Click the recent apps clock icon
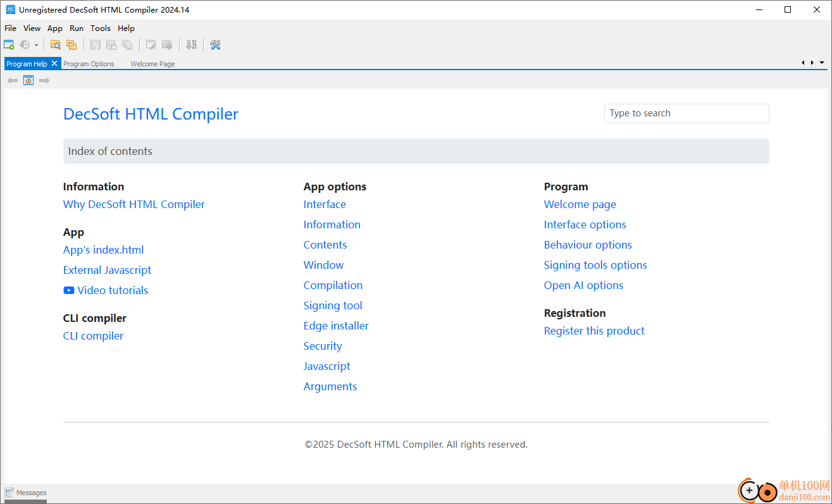This screenshot has height=504, width=832. (x=25, y=45)
